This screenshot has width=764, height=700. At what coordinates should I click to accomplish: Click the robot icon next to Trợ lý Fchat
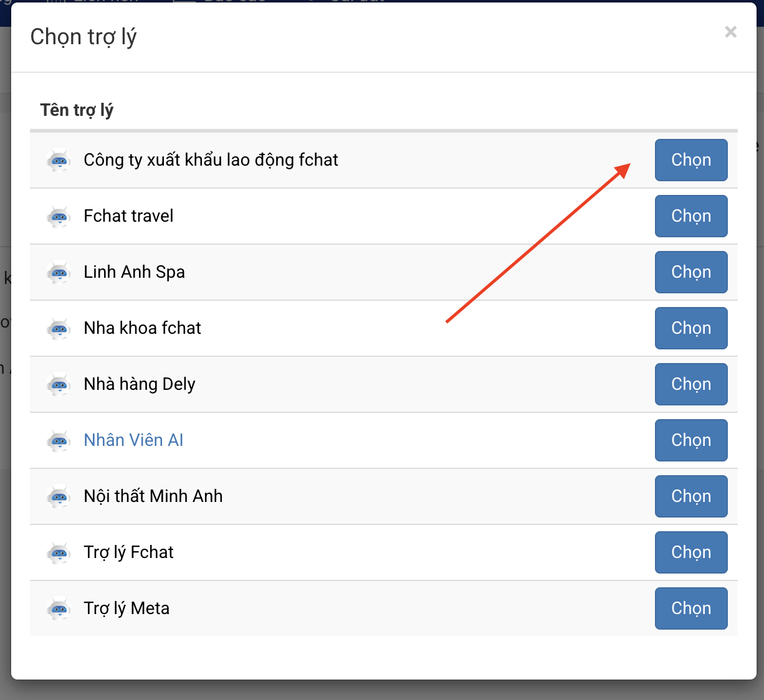click(x=59, y=553)
